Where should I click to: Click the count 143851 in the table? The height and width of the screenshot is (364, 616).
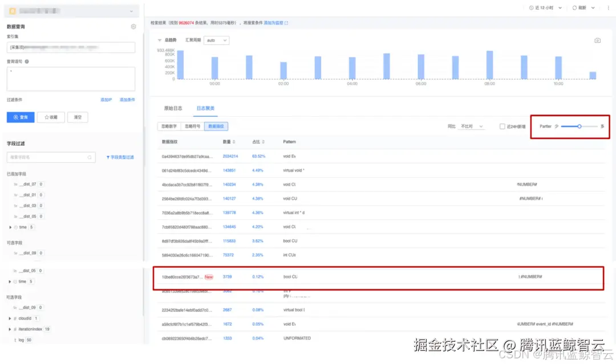[229, 171]
